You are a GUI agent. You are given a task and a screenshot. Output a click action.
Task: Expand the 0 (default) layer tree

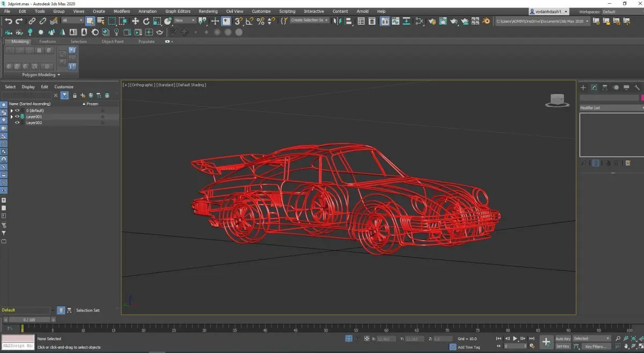12,111
